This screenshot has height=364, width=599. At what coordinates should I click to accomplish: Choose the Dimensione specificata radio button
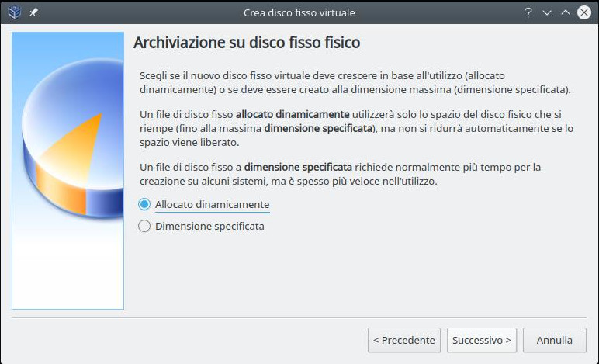point(144,226)
